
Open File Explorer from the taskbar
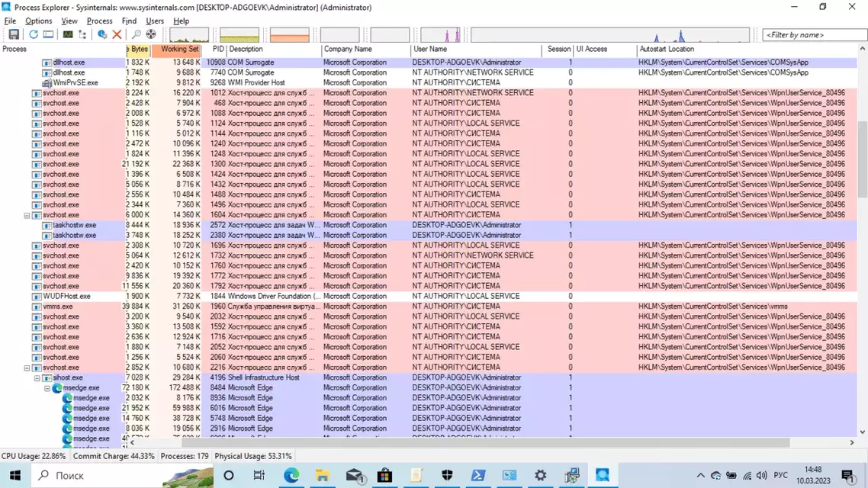point(322,475)
